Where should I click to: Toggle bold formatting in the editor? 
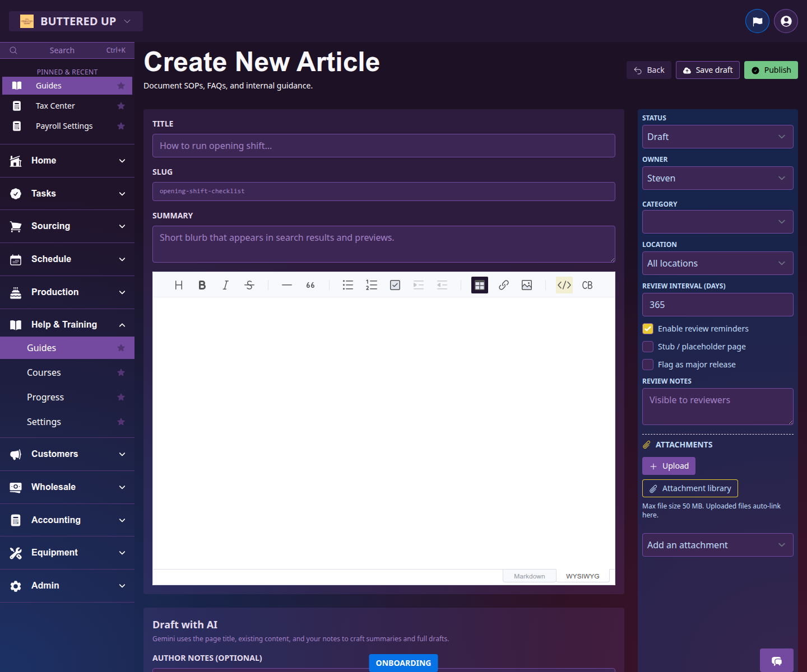point(202,285)
